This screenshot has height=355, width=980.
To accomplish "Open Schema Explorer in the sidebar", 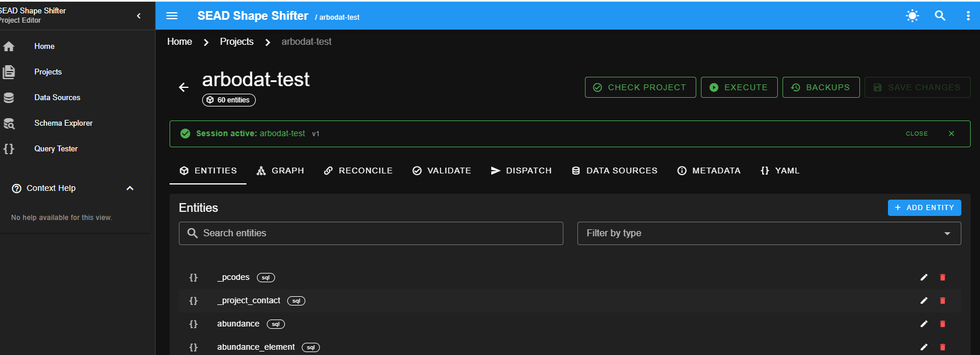I will coord(63,123).
